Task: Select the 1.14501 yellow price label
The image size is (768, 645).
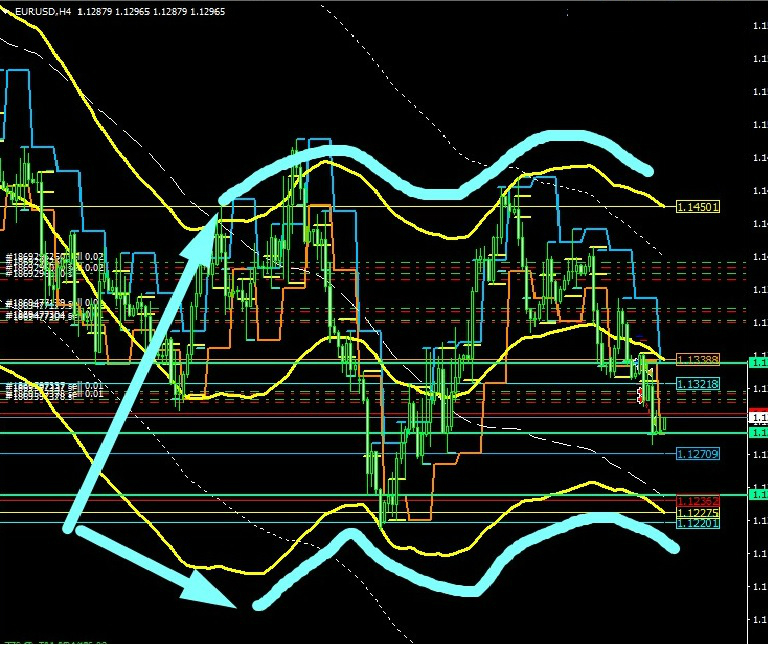Action: [x=698, y=207]
